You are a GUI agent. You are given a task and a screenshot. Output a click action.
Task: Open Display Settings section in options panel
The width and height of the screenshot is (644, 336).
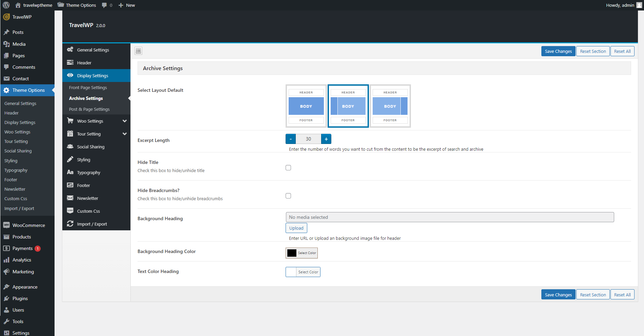pyautogui.click(x=96, y=76)
